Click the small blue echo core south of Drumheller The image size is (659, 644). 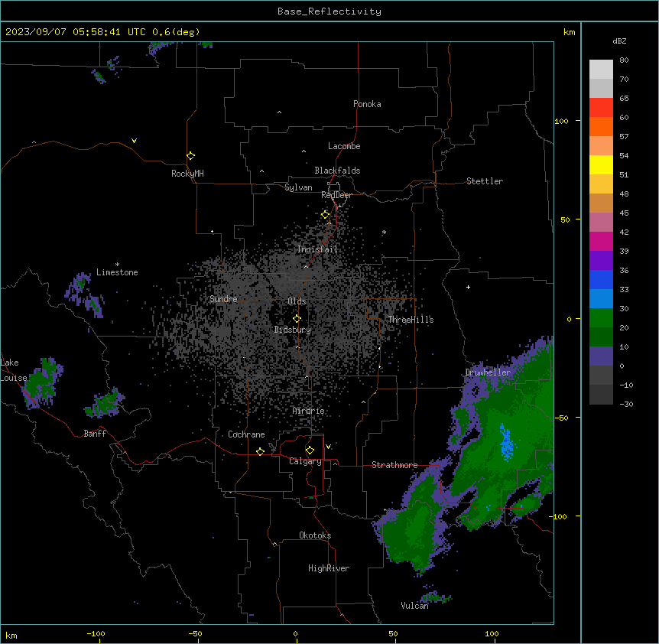[506, 444]
